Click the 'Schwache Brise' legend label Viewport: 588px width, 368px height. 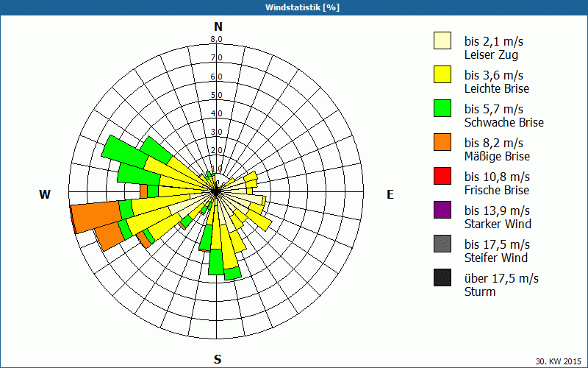pos(504,122)
